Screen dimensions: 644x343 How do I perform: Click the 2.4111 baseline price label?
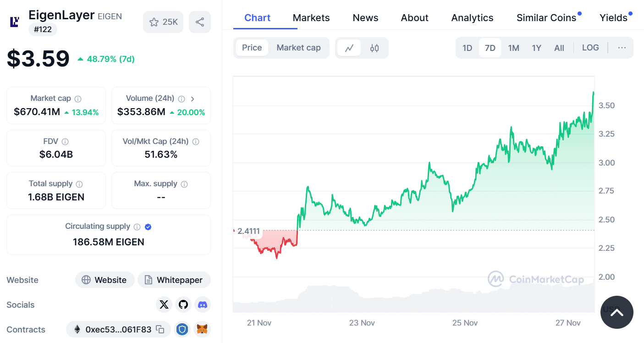click(x=248, y=231)
